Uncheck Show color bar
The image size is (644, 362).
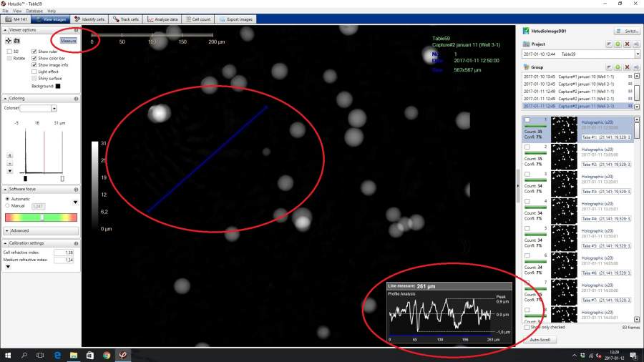click(x=34, y=58)
